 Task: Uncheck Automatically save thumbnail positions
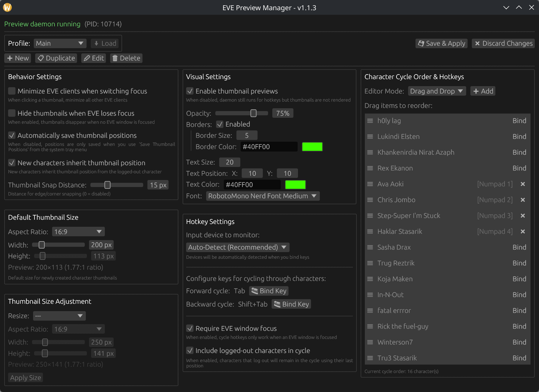coord(12,135)
